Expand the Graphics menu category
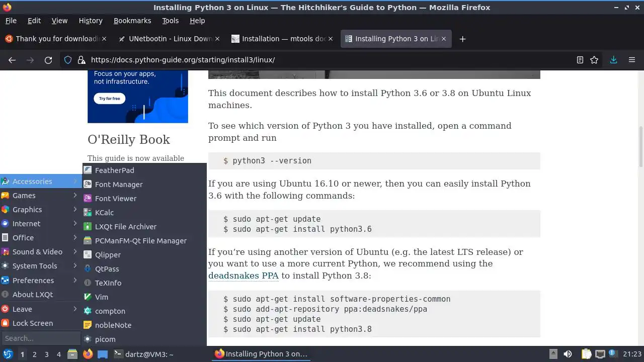The image size is (644, 362). (41, 209)
